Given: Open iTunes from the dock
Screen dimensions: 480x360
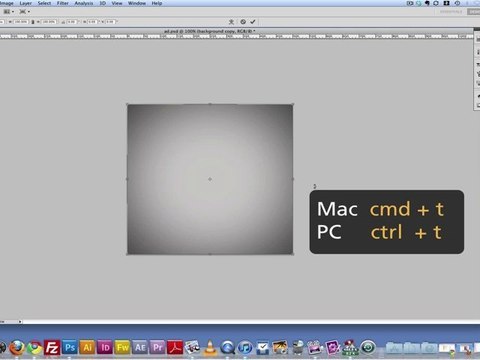Looking at the screenshot, I should (245, 348).
